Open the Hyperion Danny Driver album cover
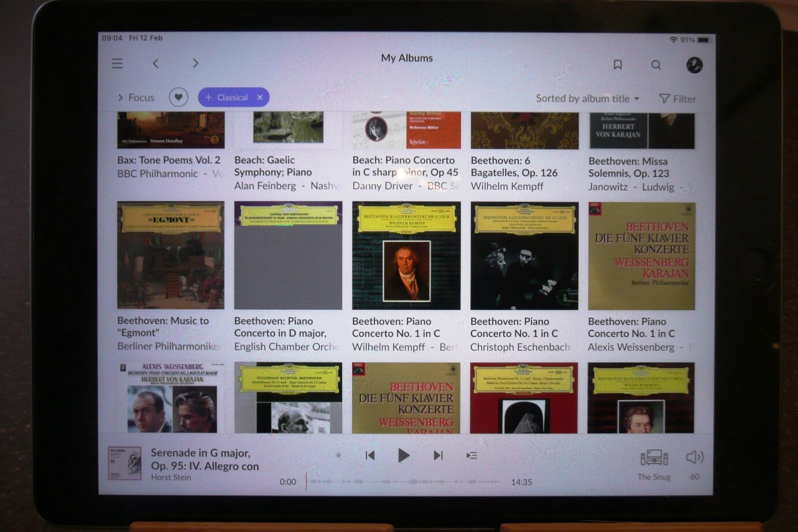The width and height of the screenshot is (798, 532). click(406, 130)
